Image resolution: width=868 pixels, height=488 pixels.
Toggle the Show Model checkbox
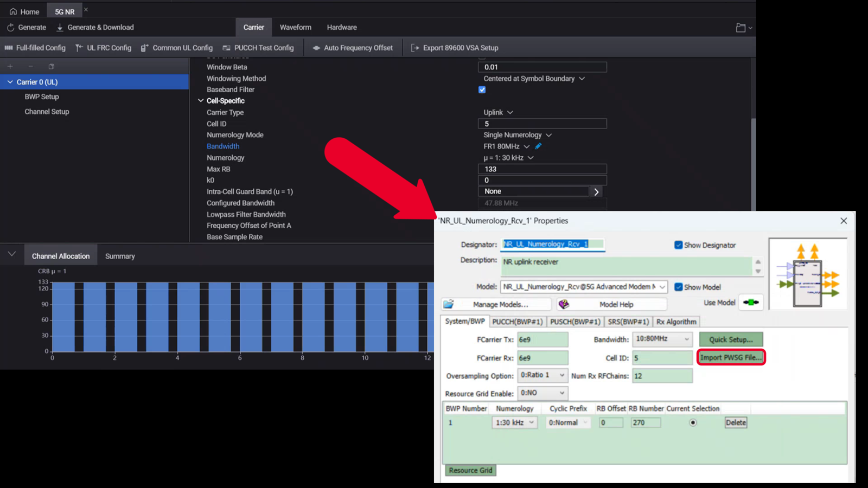[x=678, y=287]
